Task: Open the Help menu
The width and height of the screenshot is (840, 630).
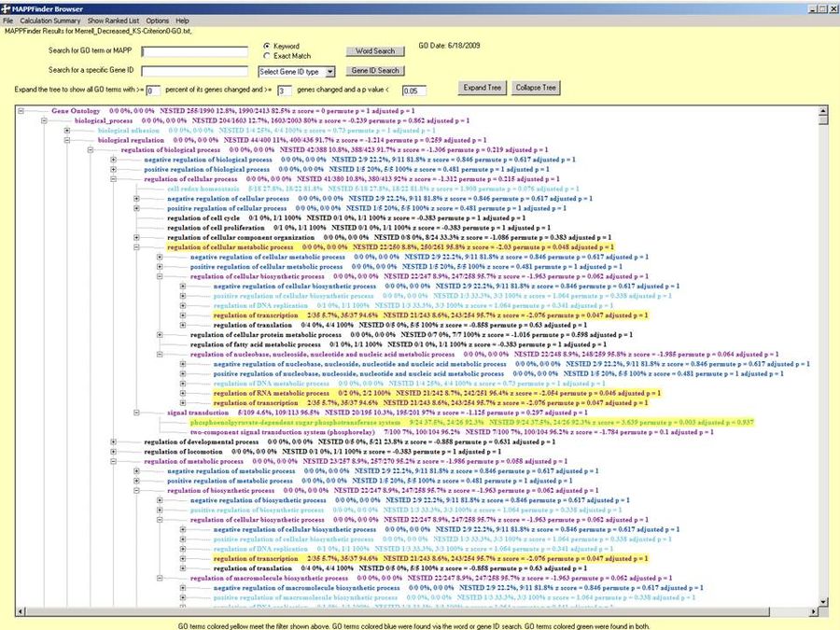Action: (x=182, y=21)
